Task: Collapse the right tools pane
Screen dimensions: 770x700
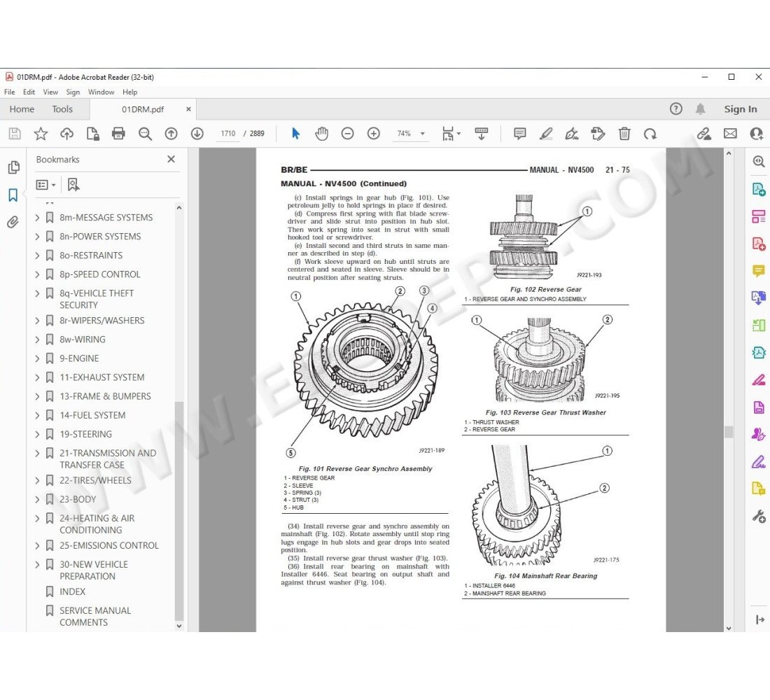Action: click(x=759, y=619)
